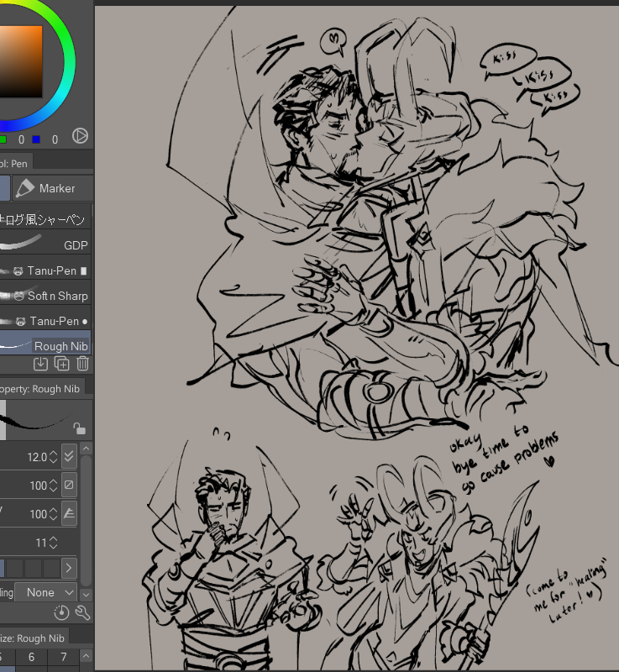
Task: Toggle the tool property lock icon
Action: (x=79, y=428)
